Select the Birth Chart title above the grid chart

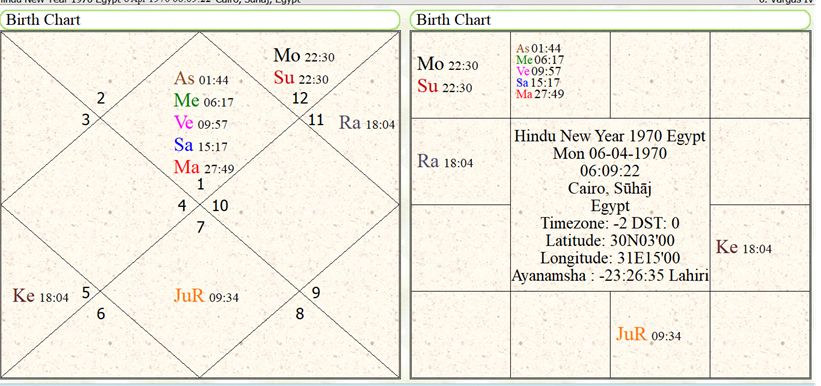coord(453,20)
